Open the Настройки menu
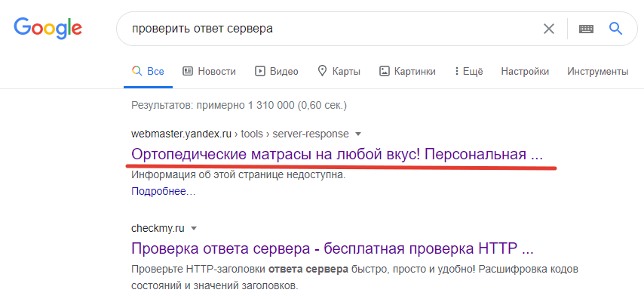The height and width of the screenshot is (299, 644). (x=525, y=71)
